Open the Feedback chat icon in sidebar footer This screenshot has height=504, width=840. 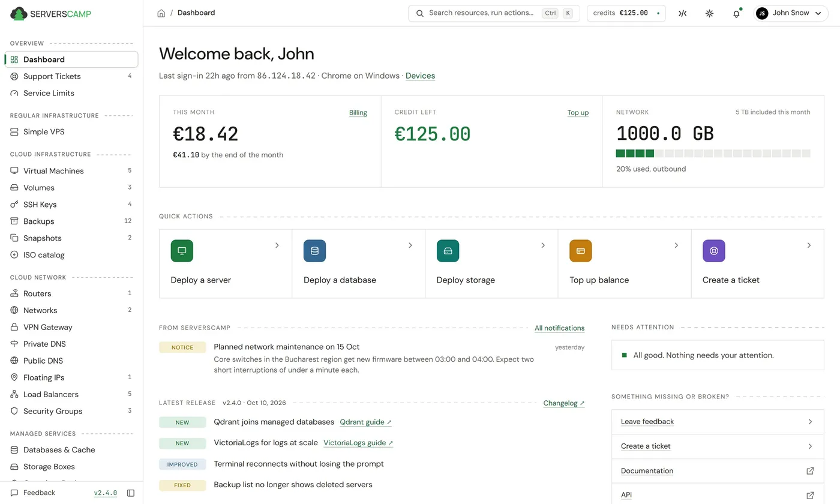point(14,493)
